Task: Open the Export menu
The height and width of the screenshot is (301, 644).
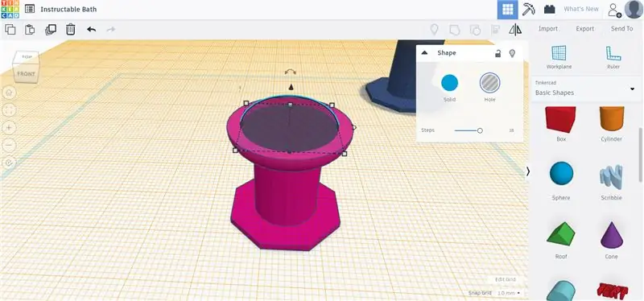Action: tap(585, 29)
